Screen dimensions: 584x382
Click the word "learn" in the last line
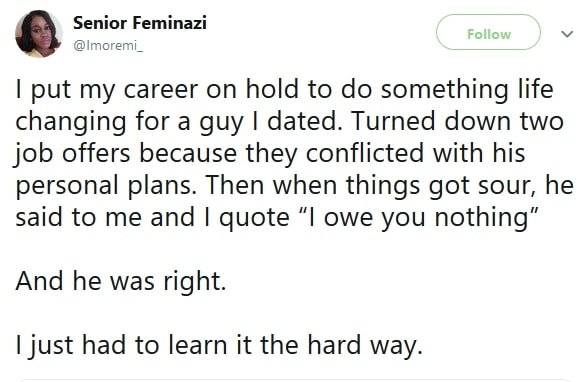(197, 345)
